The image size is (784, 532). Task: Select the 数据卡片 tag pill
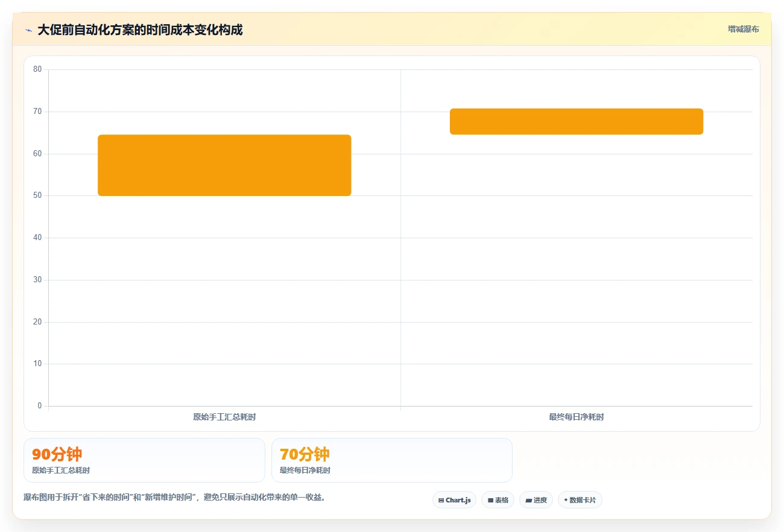click(580, 500)
